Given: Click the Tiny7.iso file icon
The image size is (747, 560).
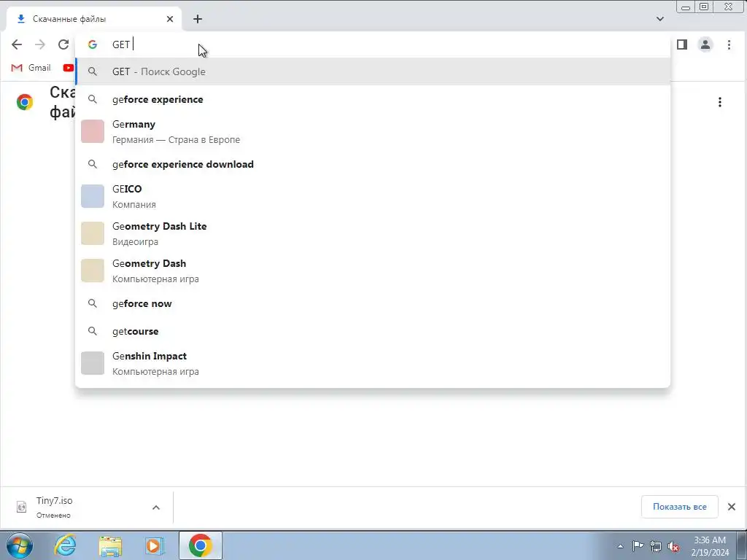Looking at the screenshot, I should coord(21,507).
